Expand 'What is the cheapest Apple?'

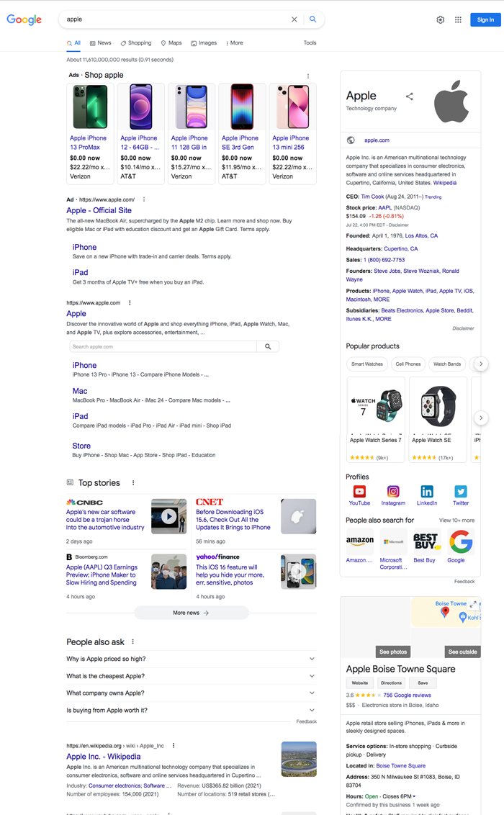click(192, 676)
